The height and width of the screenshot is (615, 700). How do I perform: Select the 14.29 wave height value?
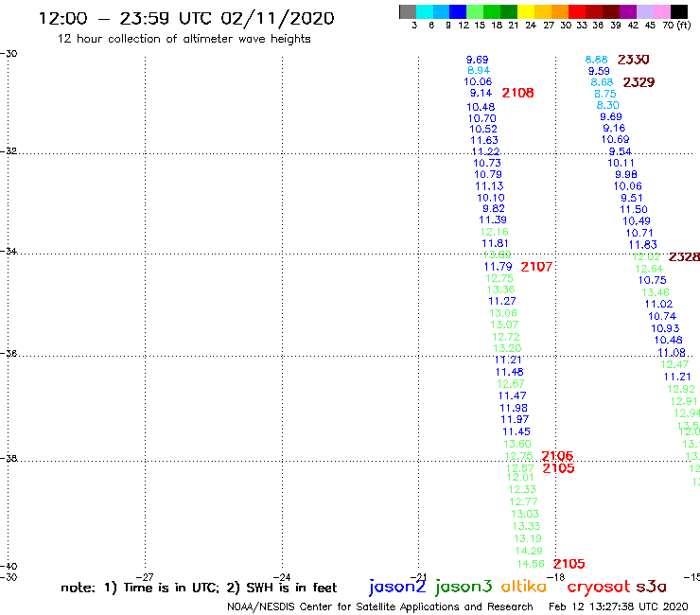tap(529, 551)
